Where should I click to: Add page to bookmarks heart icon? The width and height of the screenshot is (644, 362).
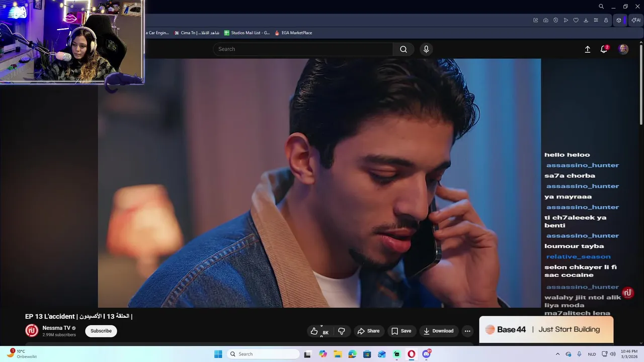(576, 20)
